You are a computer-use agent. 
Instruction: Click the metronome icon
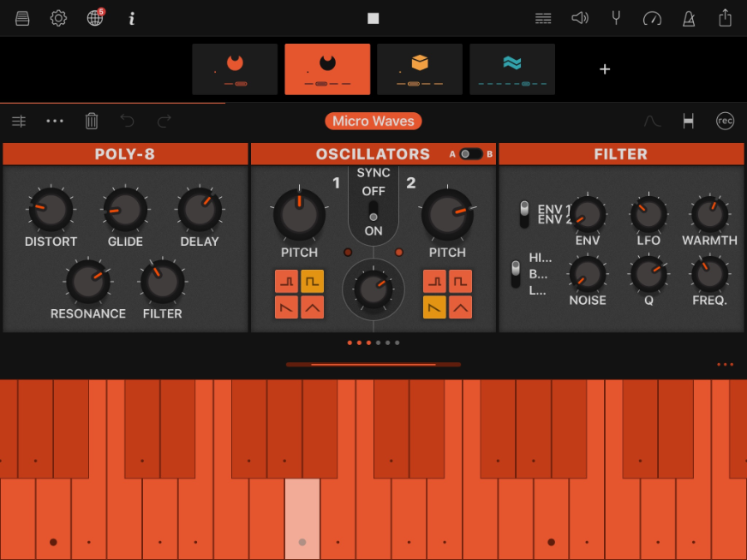pos(689,18)
